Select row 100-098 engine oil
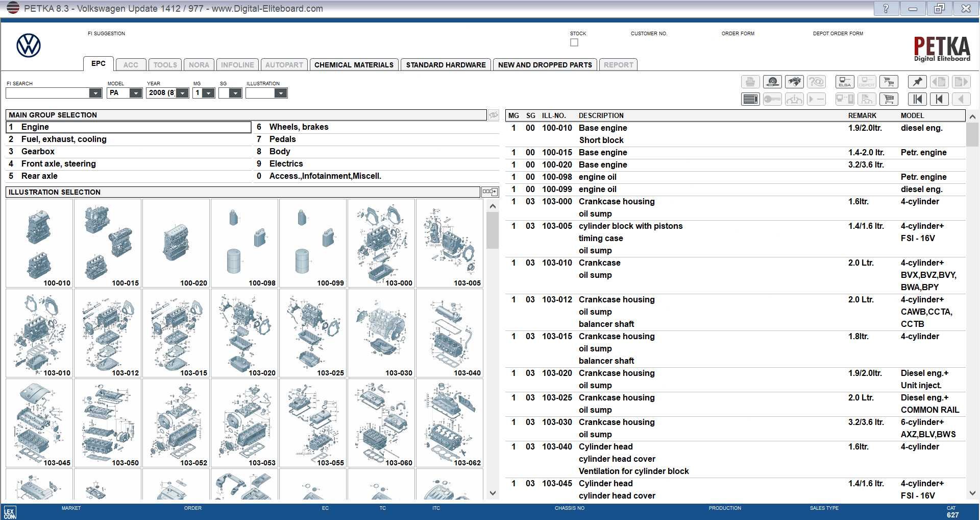The height and width of the screenshot is (520, 980). (x=736, y=177)
